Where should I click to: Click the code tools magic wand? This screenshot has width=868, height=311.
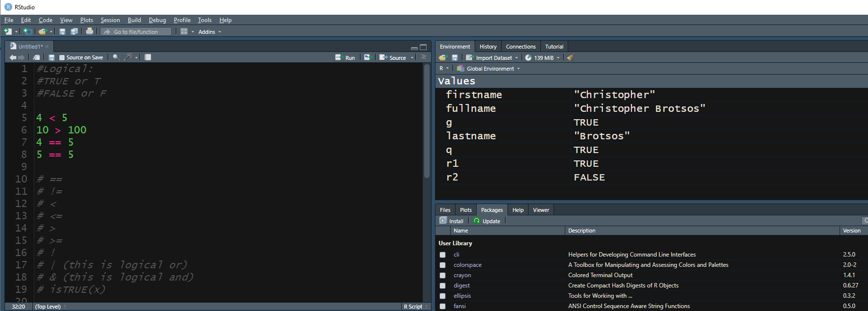(x=128, y=57)
